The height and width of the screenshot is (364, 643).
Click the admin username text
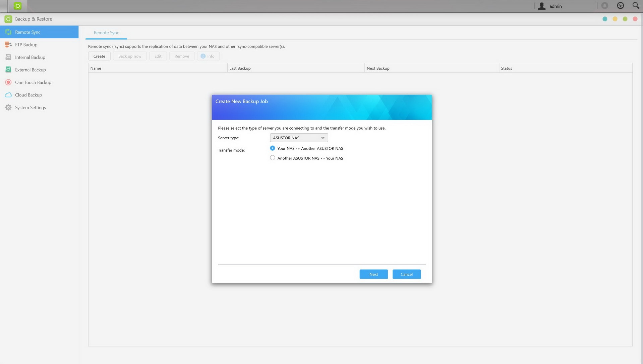[556, 6]
